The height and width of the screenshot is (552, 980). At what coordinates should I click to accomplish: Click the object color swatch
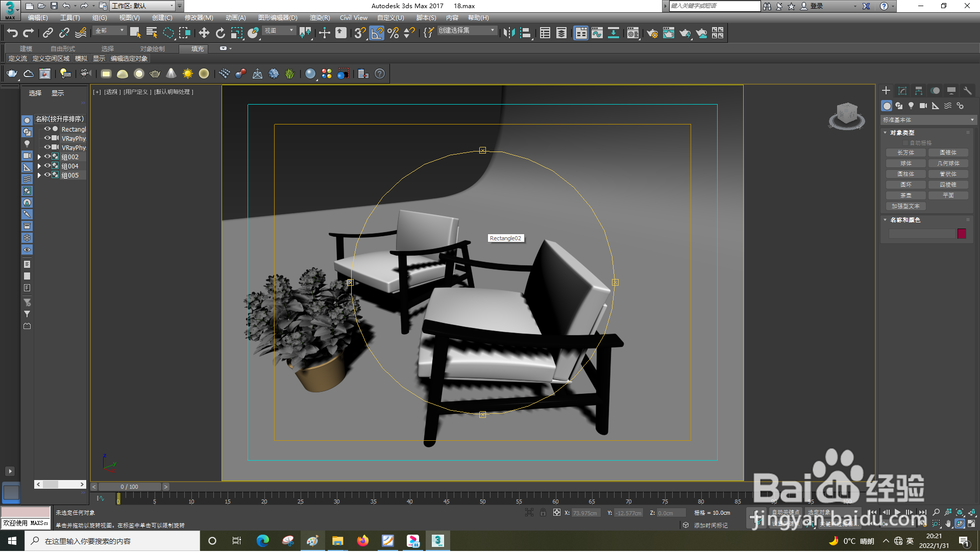[x=962, y=234]
